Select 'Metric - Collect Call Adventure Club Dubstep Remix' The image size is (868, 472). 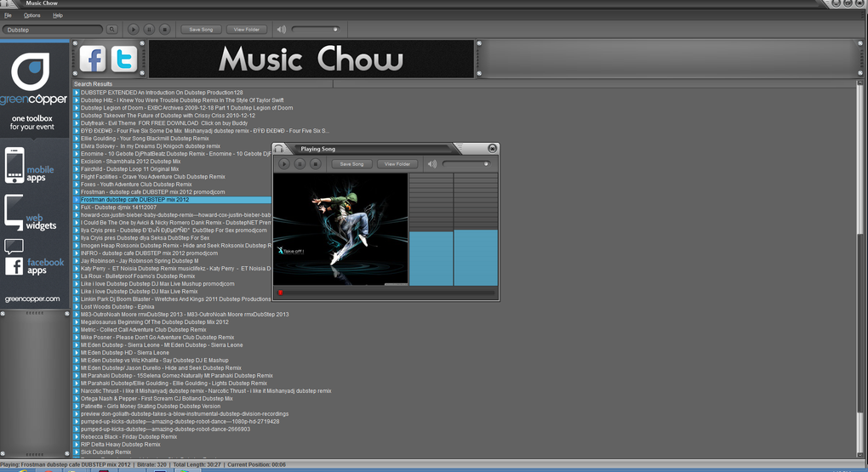point(143,330)
